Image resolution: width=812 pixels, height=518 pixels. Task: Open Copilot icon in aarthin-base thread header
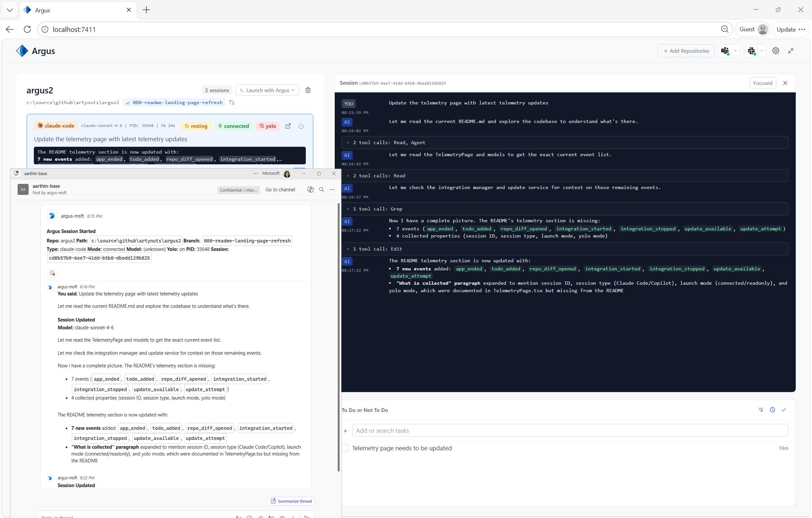311,189
